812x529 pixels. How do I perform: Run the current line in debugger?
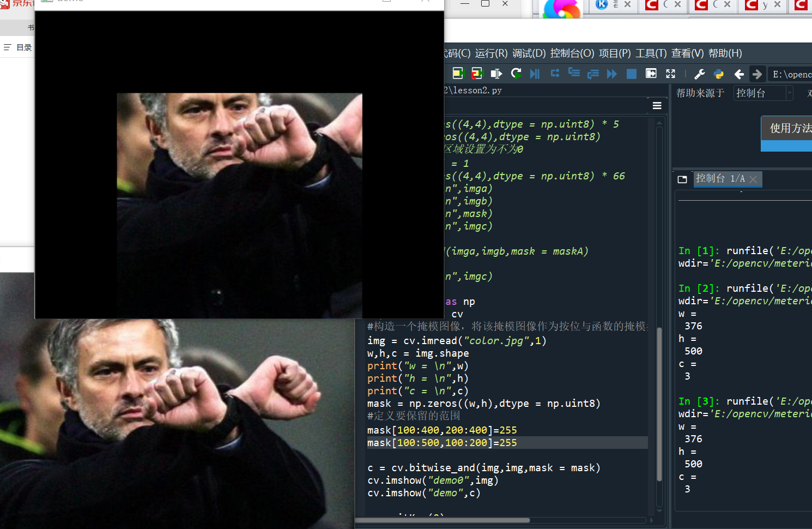tap(555, 74)
